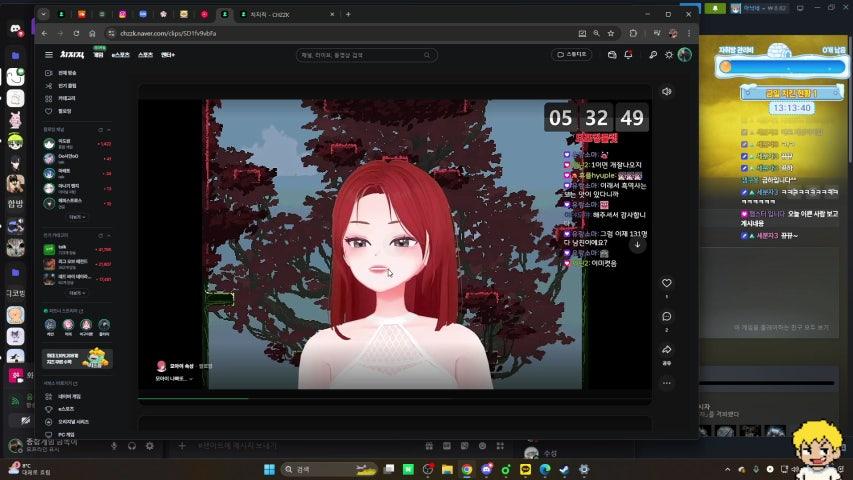The height and width of the screenshot is (480, 853).
Task: Open the profile avatar in the Chzzk header
Action: pos(685,54)
